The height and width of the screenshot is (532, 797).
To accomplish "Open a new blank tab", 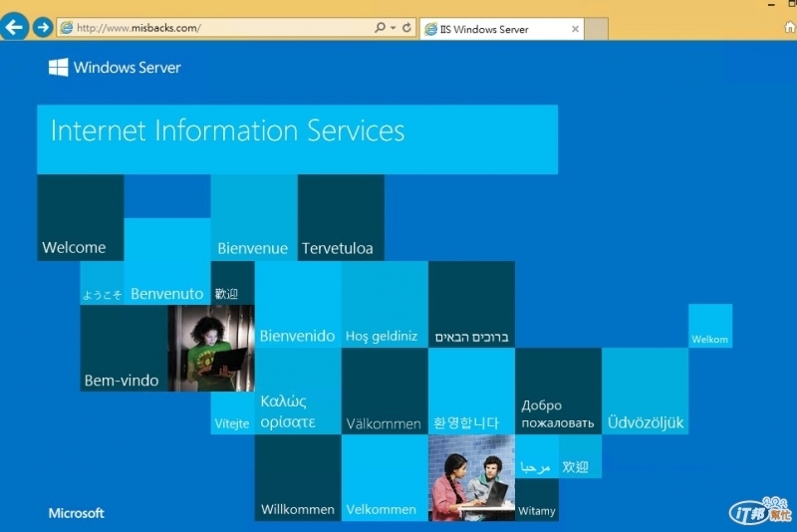I will coord(596,29).
